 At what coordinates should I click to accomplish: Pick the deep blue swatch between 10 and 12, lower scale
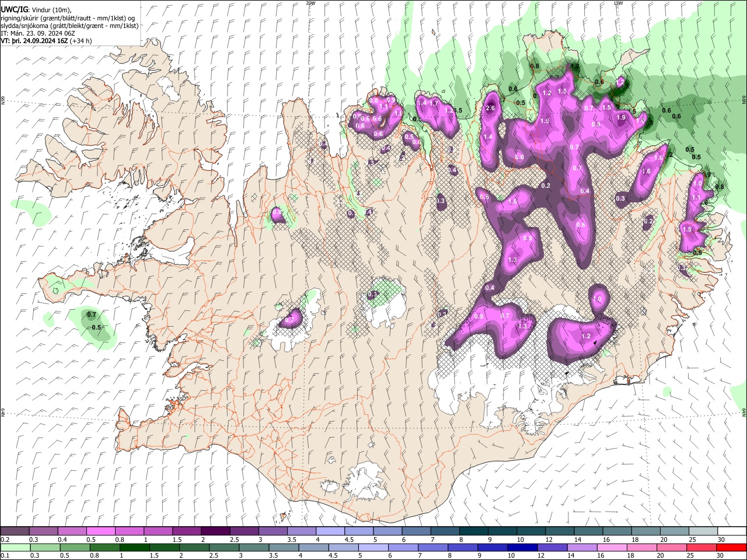(x=522, y=547)
